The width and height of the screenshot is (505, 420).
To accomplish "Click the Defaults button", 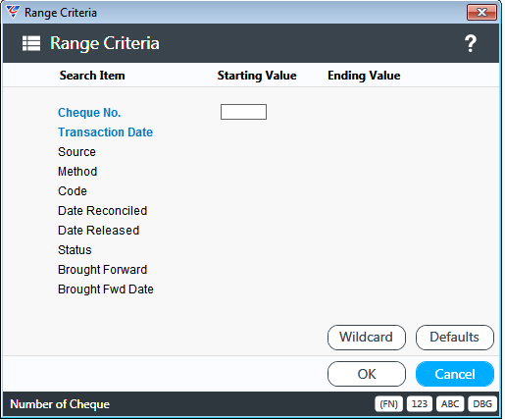I will point(455,338).
